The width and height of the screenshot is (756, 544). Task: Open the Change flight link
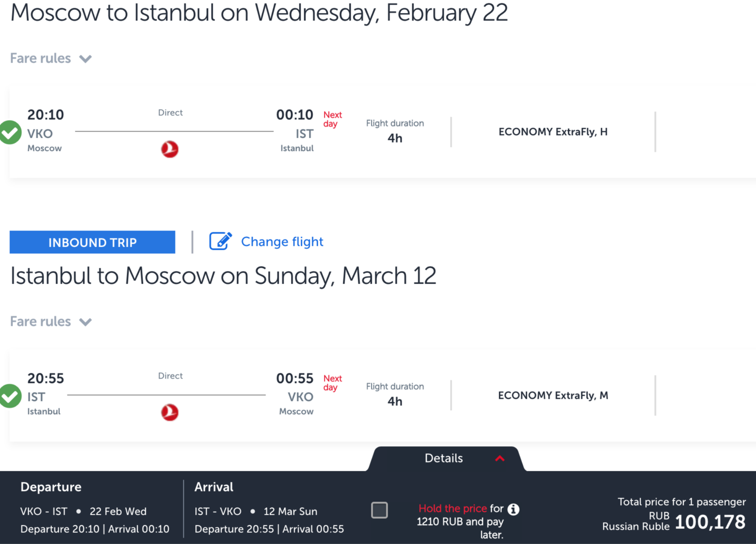click(x=282, y=242)
